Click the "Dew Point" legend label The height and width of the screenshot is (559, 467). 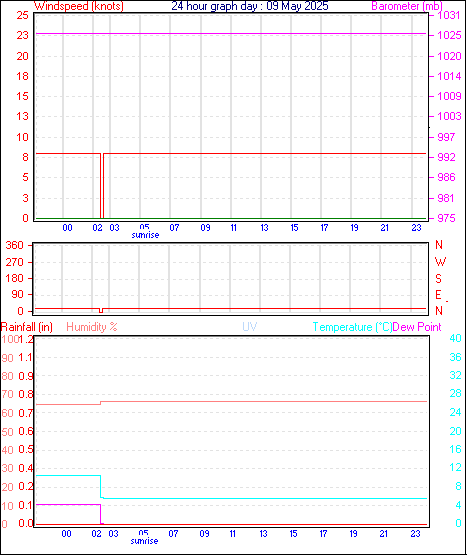point(417,327)
